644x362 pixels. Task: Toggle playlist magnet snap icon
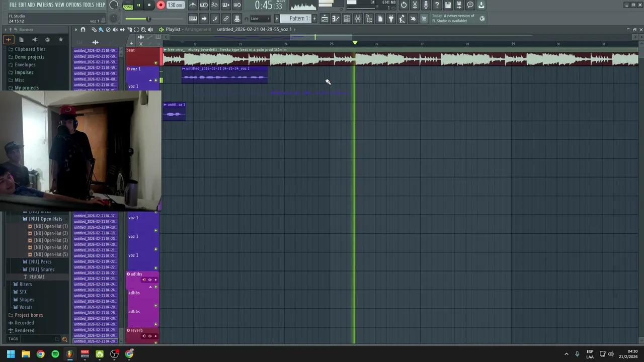point(83,30)
